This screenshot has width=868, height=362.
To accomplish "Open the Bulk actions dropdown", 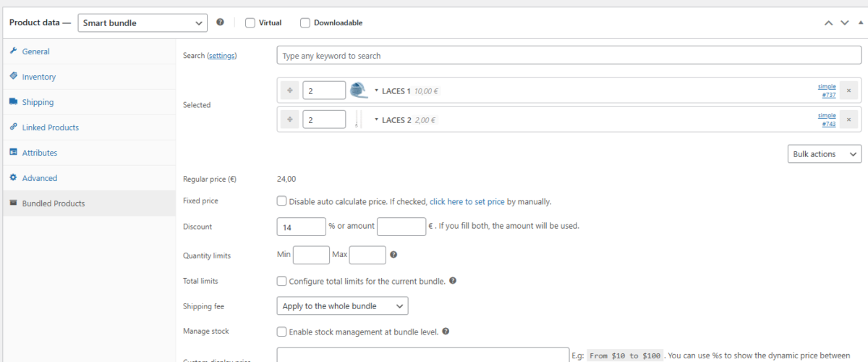I will click(824, 154).
